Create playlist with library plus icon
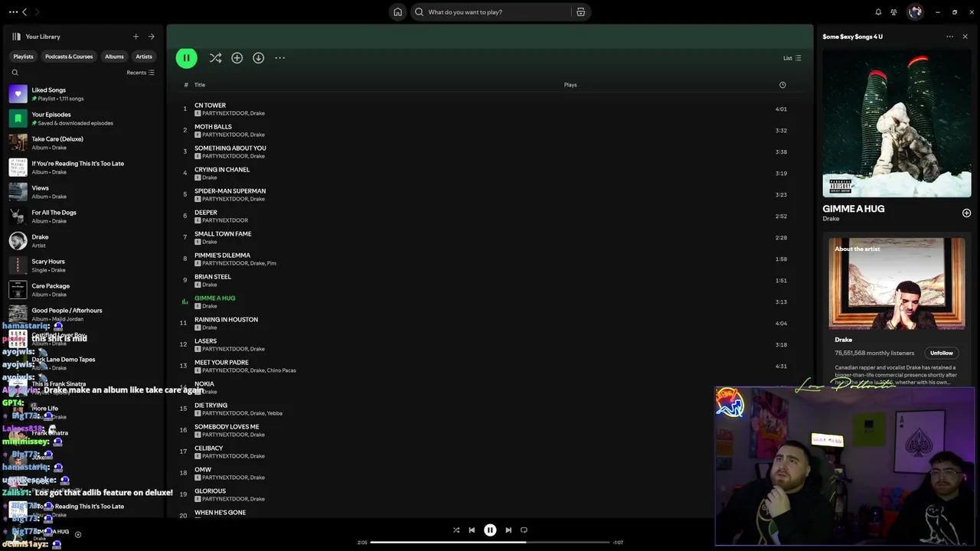The height and width of the screenshot is (551, 980). click(x=136, y=37)
